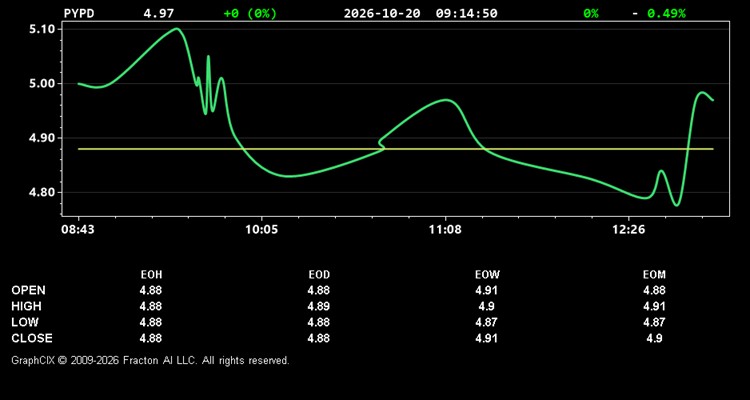
Task: Click the EOM LOW value 4.87
Action: pyautogui.click(x=654, y=322)
